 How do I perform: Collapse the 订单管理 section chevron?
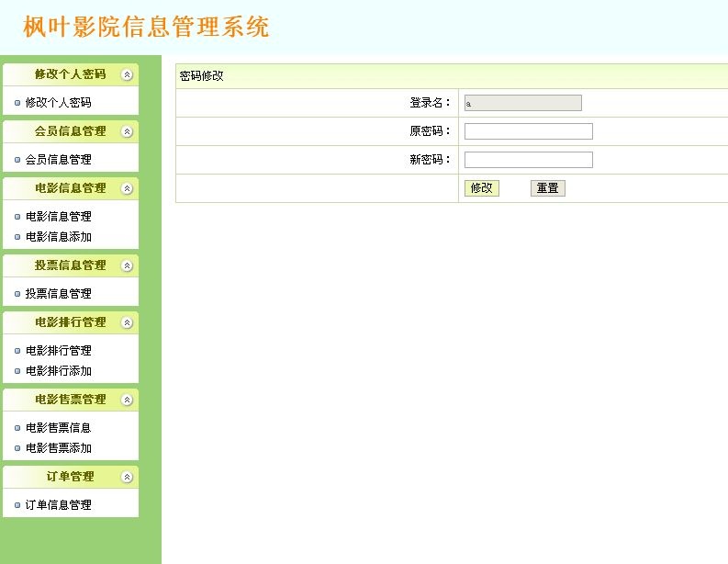[127, 477]
